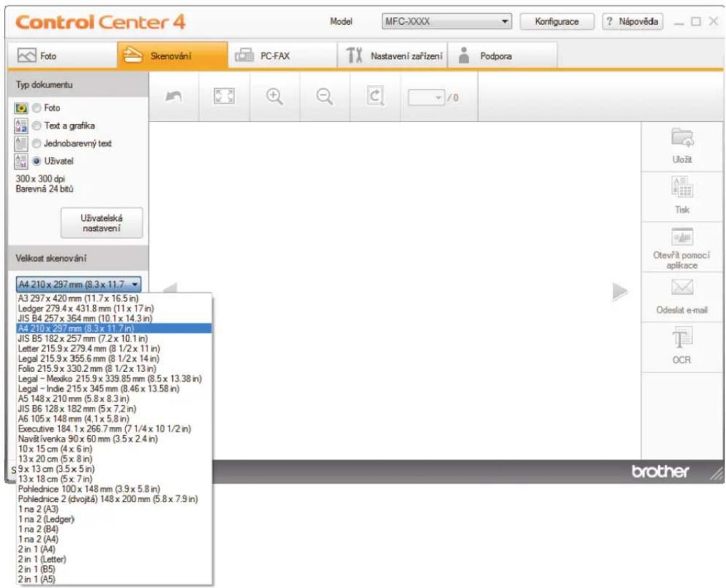Open Uživatelská nastavení button
Image resolution: width=726 pixels, height=588 pixels.
point(101,223)
